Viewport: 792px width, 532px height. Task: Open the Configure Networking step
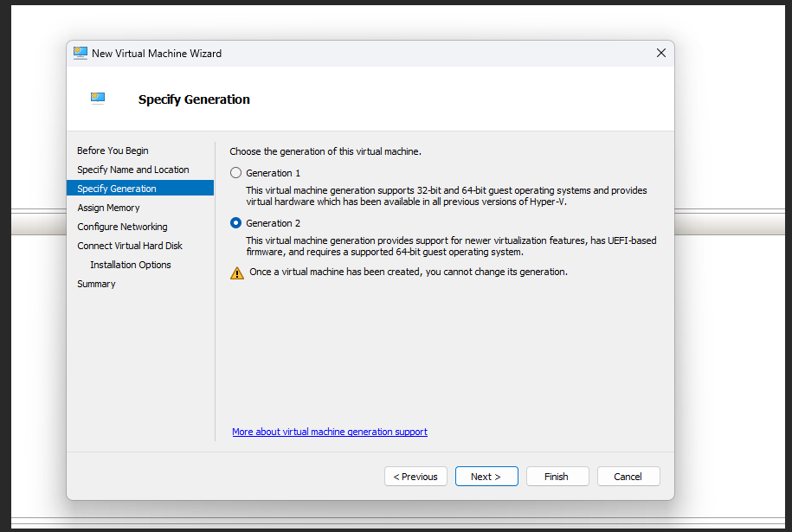pos(122,227)
